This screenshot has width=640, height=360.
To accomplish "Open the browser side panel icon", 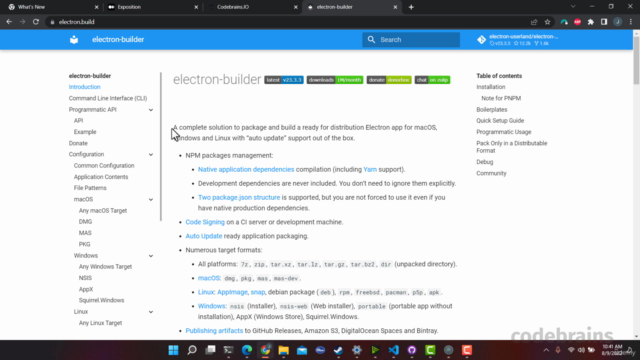I will pos(604,22).
